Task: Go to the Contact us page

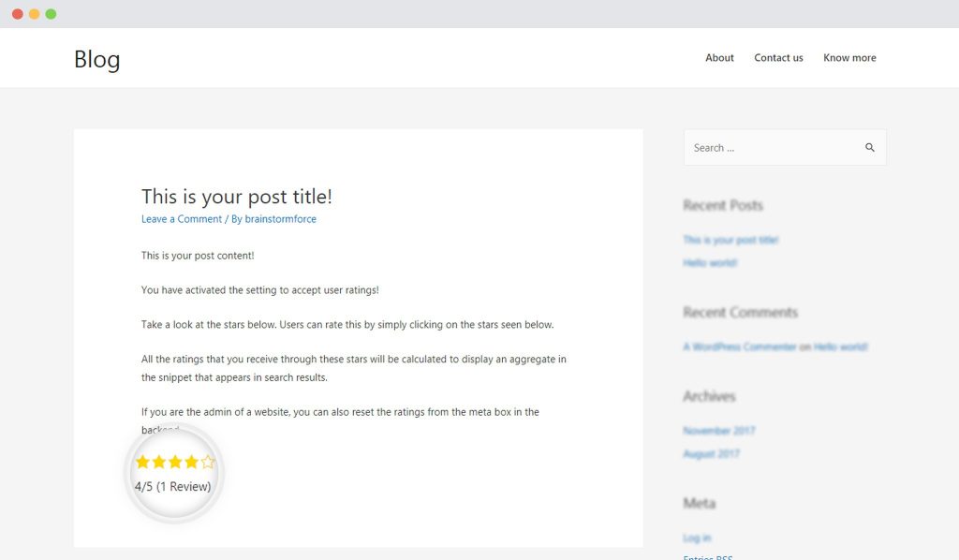Action: pyautogui.click(x=778, y=58)
